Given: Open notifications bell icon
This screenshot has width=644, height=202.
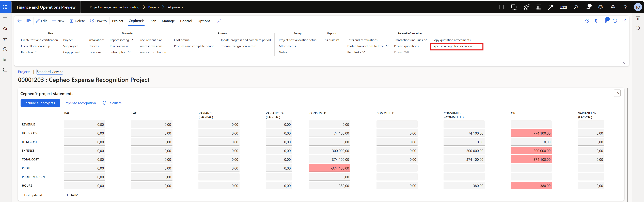Looking at the screenshot, I should tap(588, 7).
